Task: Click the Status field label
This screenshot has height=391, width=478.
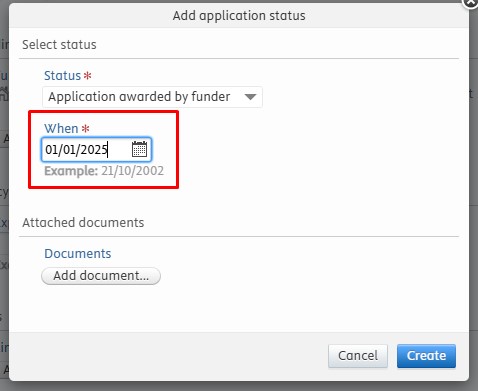Action: click(63, 76)
